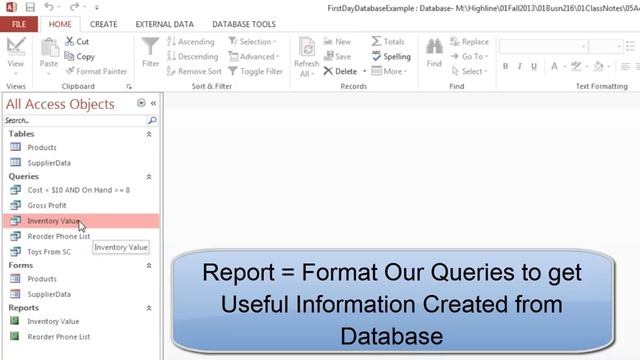Select the Inventory Value report
Image resolution: width=640 pixels, height=360 pixels.
tap(82, 321)
